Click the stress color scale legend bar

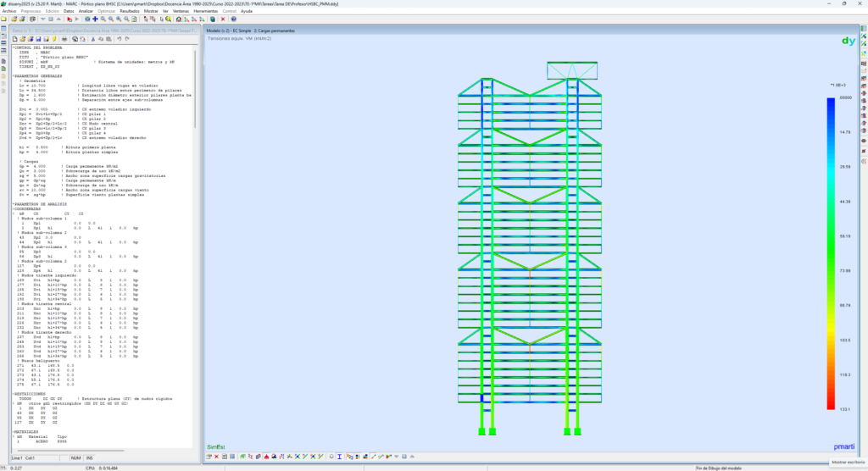[x=831, y=254]
